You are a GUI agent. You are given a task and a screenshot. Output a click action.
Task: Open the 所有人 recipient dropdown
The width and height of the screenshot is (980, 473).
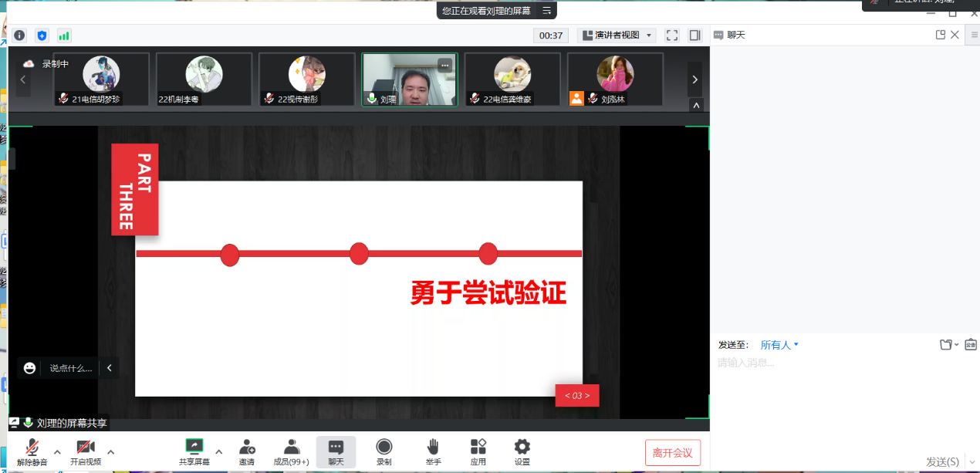779,345
